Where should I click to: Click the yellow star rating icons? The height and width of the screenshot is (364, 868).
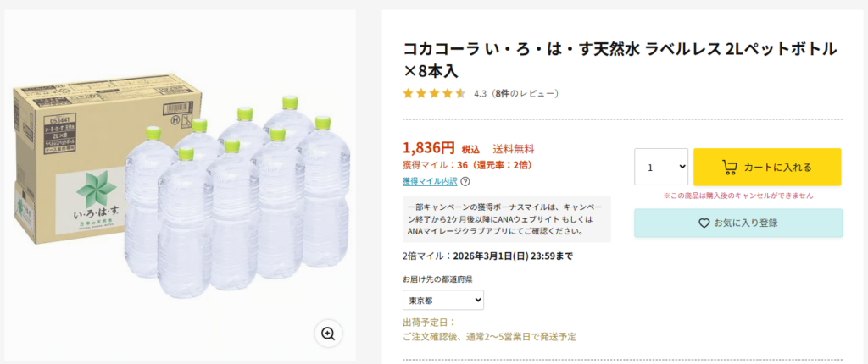(x=434, y=93)
